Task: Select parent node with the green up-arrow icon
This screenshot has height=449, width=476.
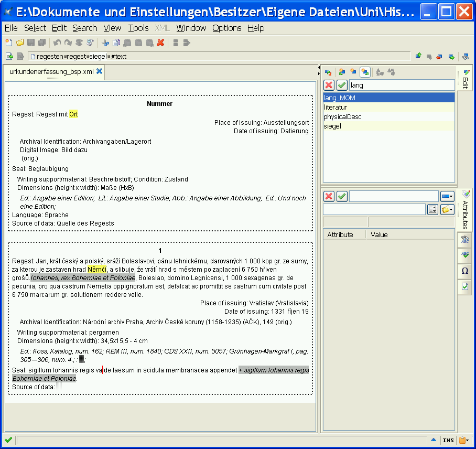Action: (x=418, y=56)
